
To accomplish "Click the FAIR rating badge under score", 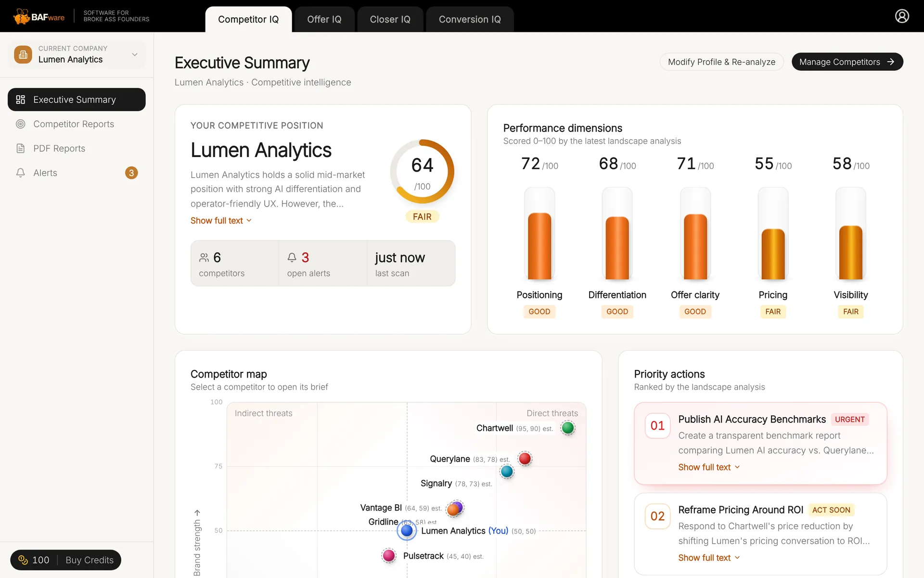I will (x=422, y=217).
